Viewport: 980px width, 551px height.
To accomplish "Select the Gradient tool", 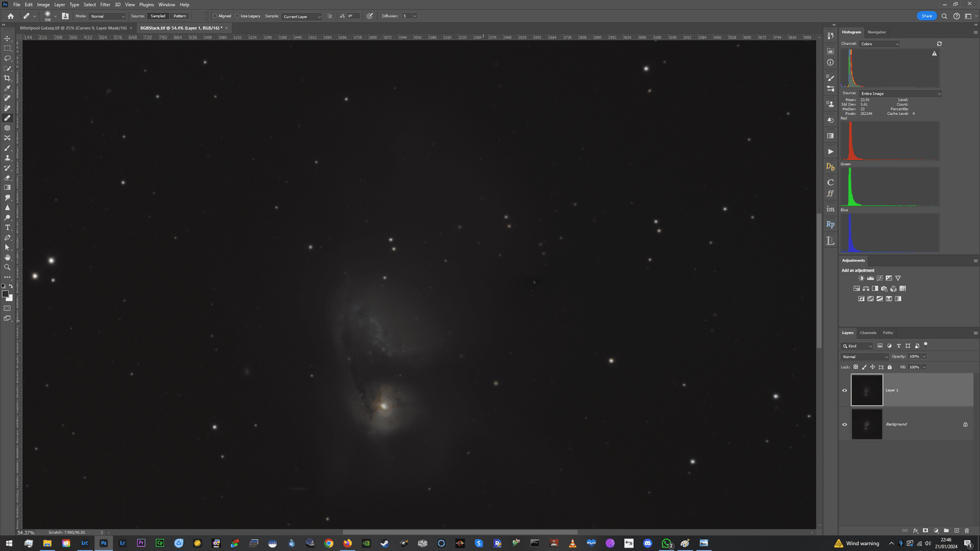I will click(x=8, y=187).
